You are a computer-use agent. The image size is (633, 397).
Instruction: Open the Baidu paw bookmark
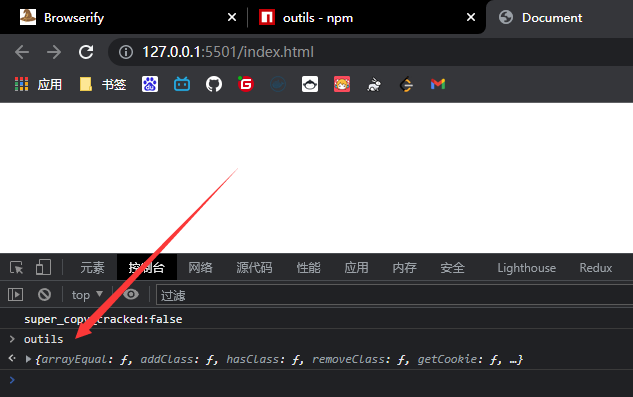[x=150, y=84]
